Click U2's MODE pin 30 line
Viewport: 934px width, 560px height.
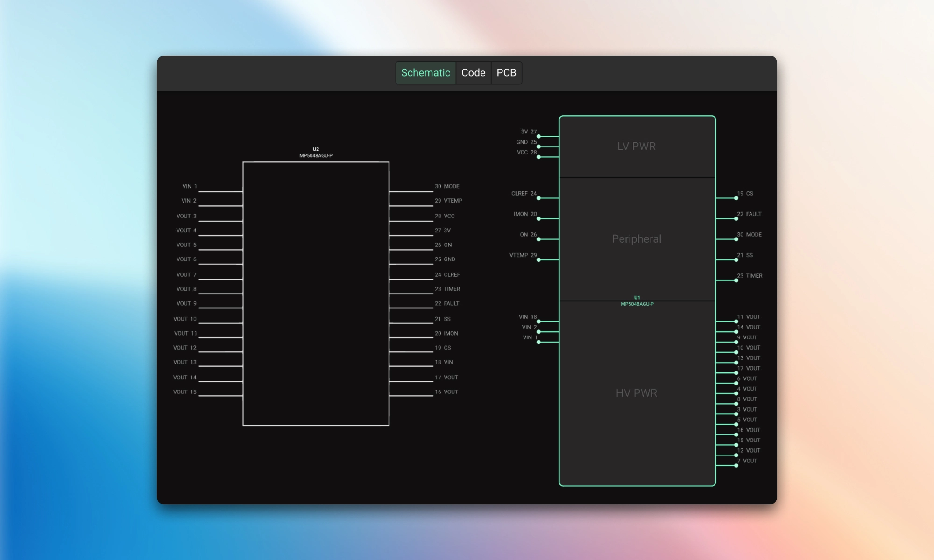411,191
